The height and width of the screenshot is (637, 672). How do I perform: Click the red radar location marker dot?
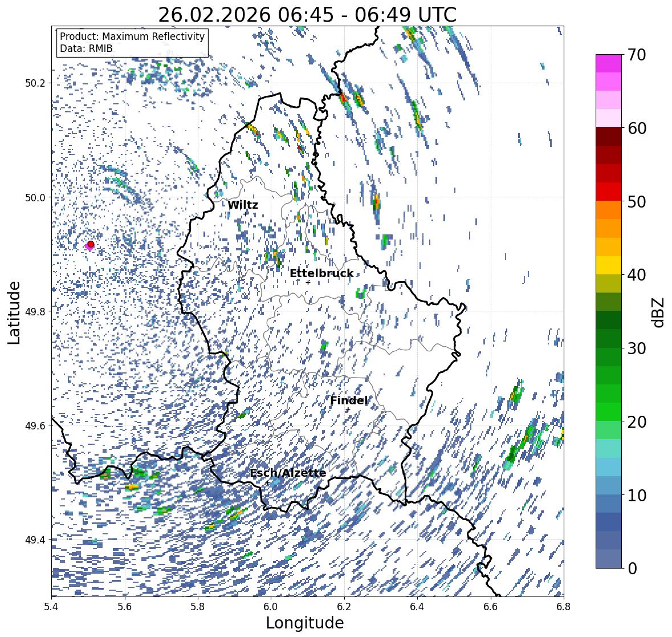(x=91, y=244)
